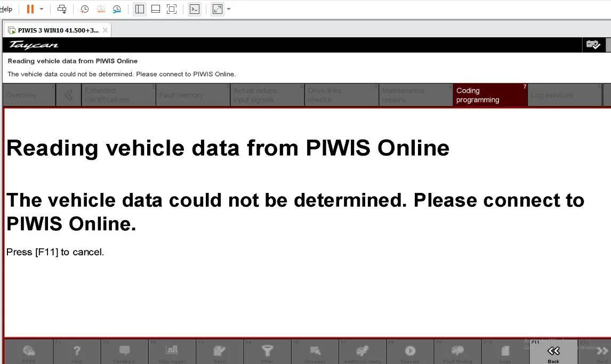
Task: Open the Log services tab
Action: point(565,95)
